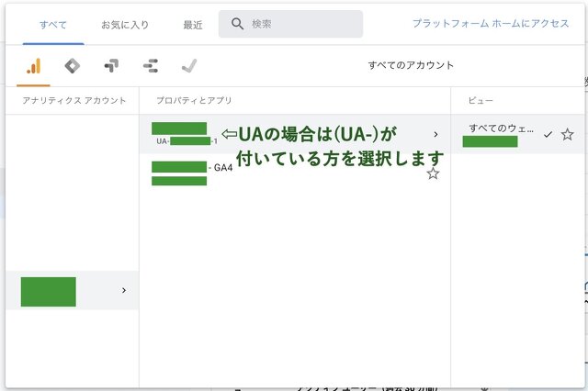Open the 最近 tab
The width and height of the screenshot is (588, 391).
coord(193,25)
